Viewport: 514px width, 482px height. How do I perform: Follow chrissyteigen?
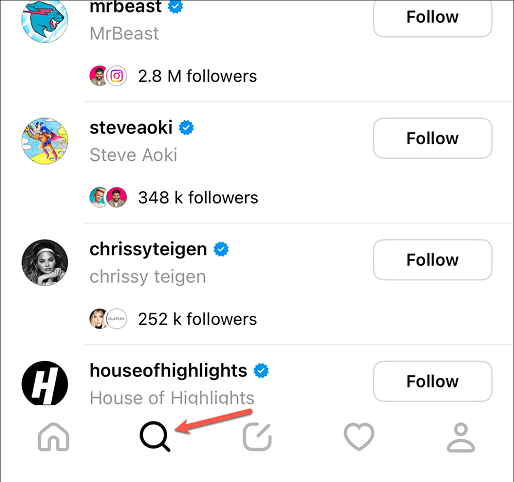click(432, 260)
